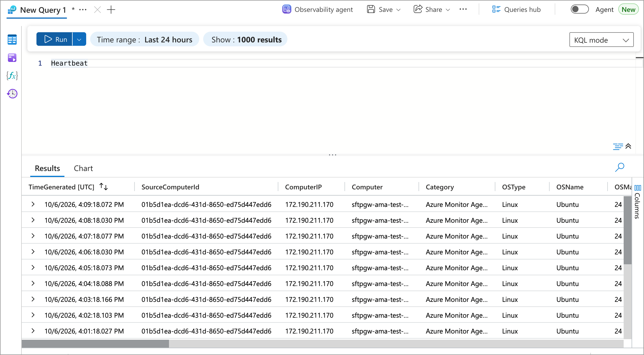Add a new query tab with plus
Viewport: 644px width, 355px height.
(x=111, y=10)
